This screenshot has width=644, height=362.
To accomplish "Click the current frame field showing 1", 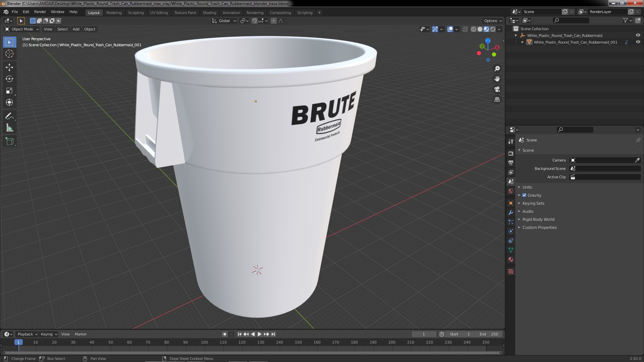I will [424, 334].
